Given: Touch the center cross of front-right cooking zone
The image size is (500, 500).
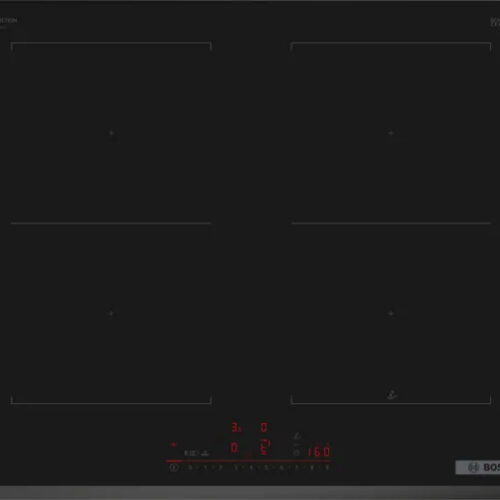Looking at the screenshot, I should [x=391, y=313].
